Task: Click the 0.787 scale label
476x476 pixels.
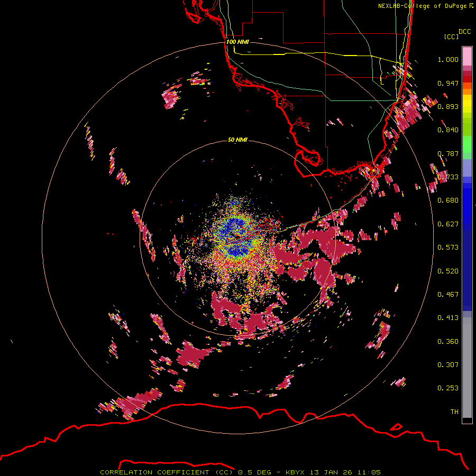Action: pos(448,153)
